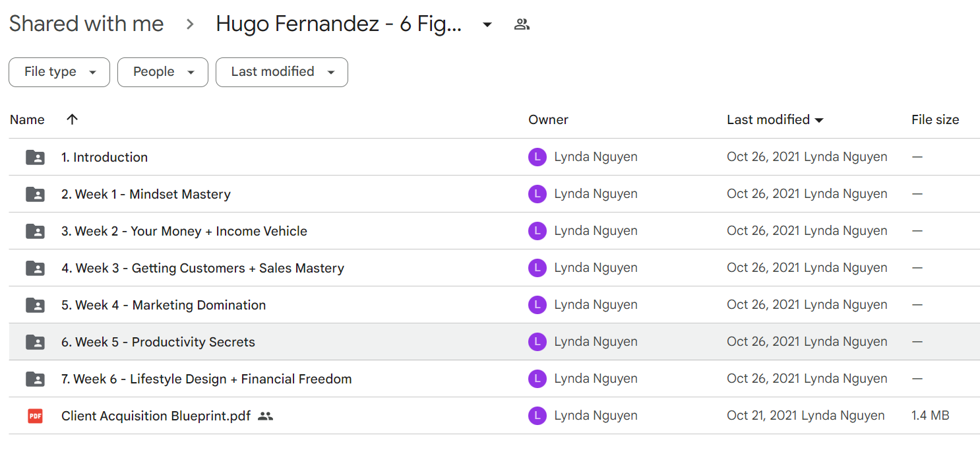Select 5. Week 4 - Marketing Domination
The image size is (980, 460).
coord(164,305)
